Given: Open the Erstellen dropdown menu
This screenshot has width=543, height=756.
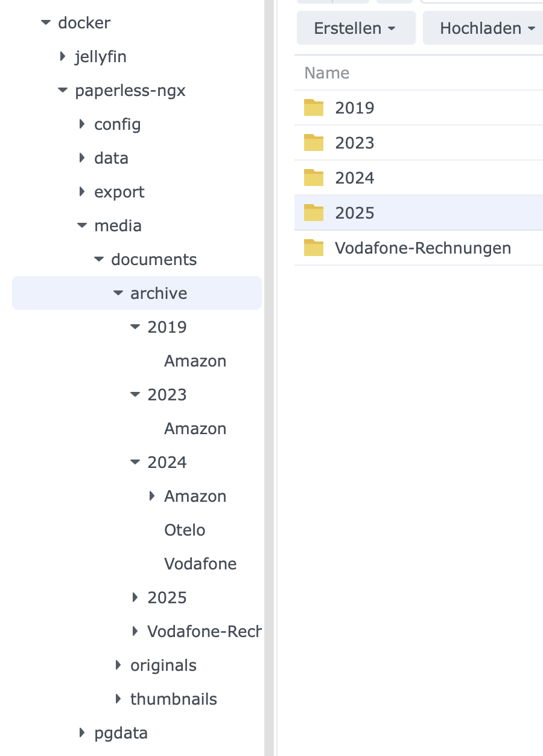Looking at the screenshot, I should 356,28.
